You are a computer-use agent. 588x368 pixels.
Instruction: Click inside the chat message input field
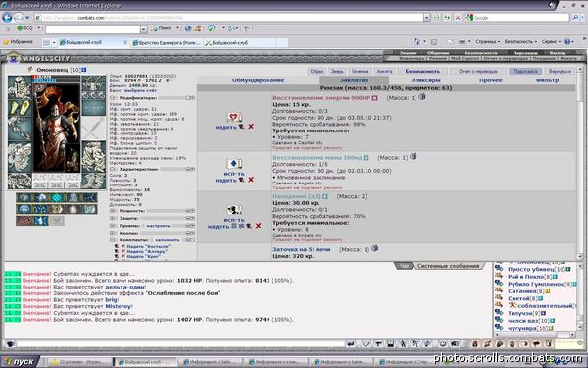pyautogui.click(x=180, y=343)
